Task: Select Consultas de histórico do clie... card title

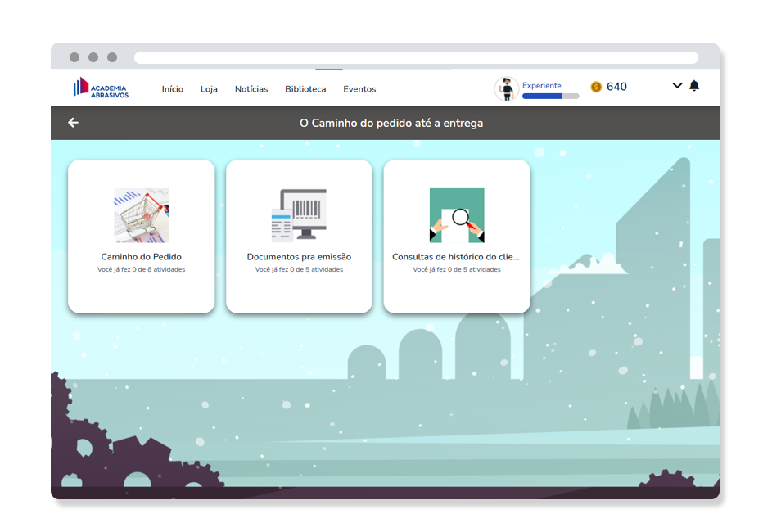Action: [x=456, y=257]
